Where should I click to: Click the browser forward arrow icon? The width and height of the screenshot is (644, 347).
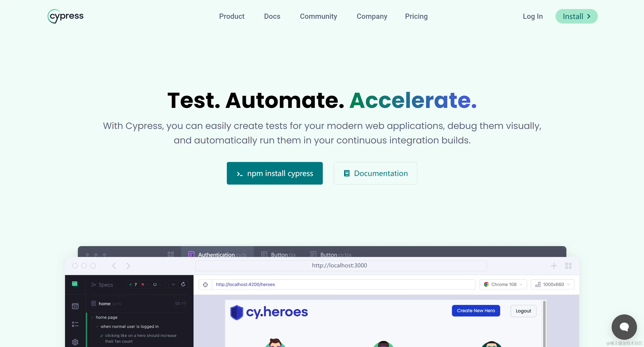(x=128, y=266)
